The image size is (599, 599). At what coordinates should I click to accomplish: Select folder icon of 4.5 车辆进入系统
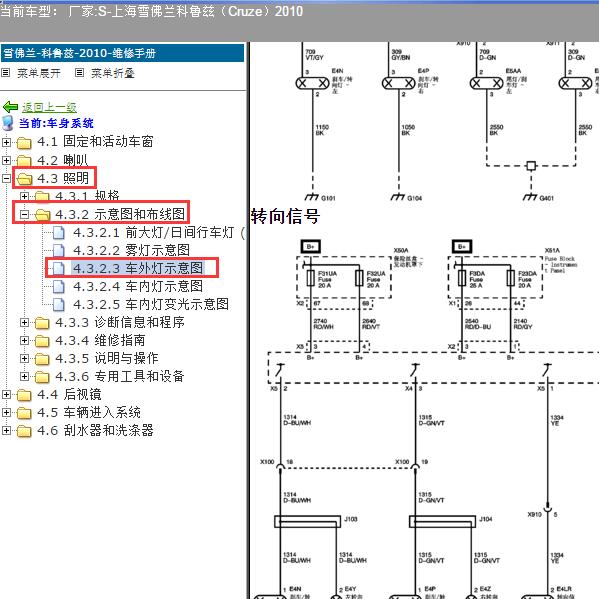24,413
